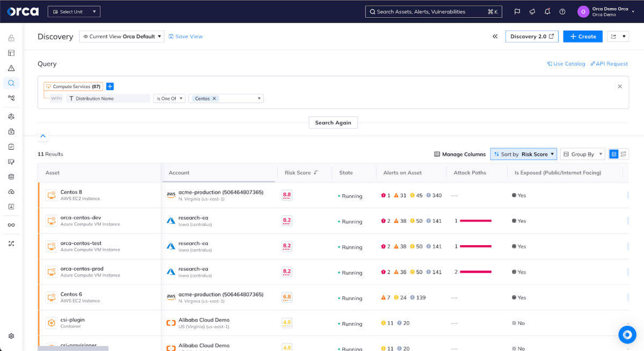The width and height of the screenshot is (644, 351).
Task: Open the cloud sidebar icon
Action: coord(11,192)
